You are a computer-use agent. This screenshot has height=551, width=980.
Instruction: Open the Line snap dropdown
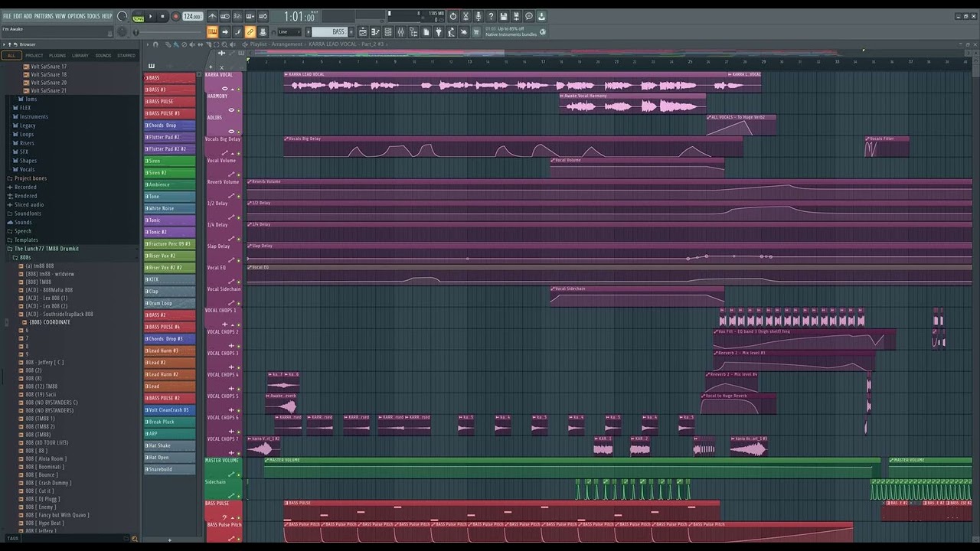pos(289,31)
